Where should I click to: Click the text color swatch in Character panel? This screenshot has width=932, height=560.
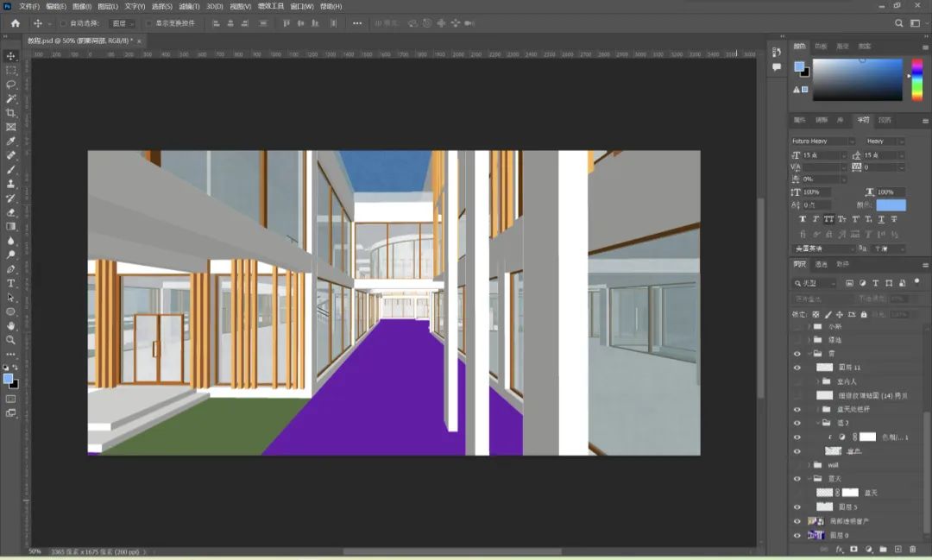click(x=891, y=205)
